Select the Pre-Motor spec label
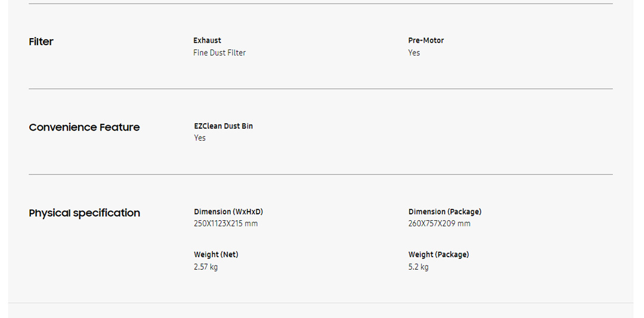The height and width of the screenshot is (318, 644). (x=426, y=40)
